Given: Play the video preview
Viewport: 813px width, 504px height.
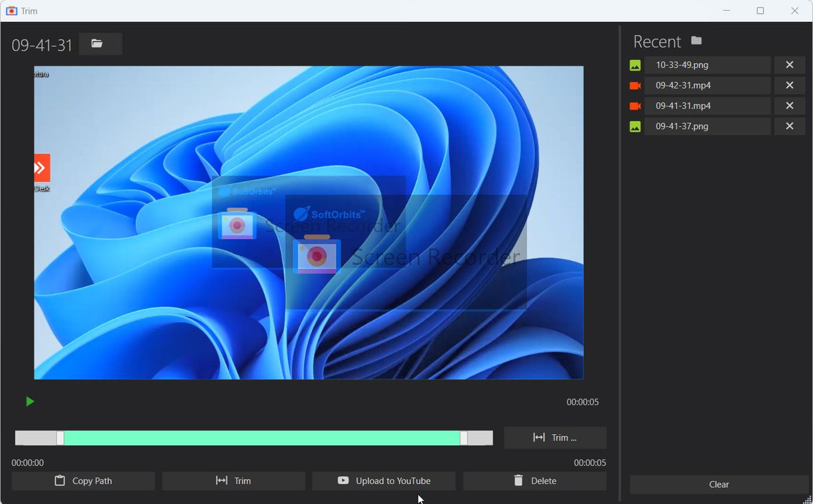Looking at the screenshot, I should pos(29,401).
